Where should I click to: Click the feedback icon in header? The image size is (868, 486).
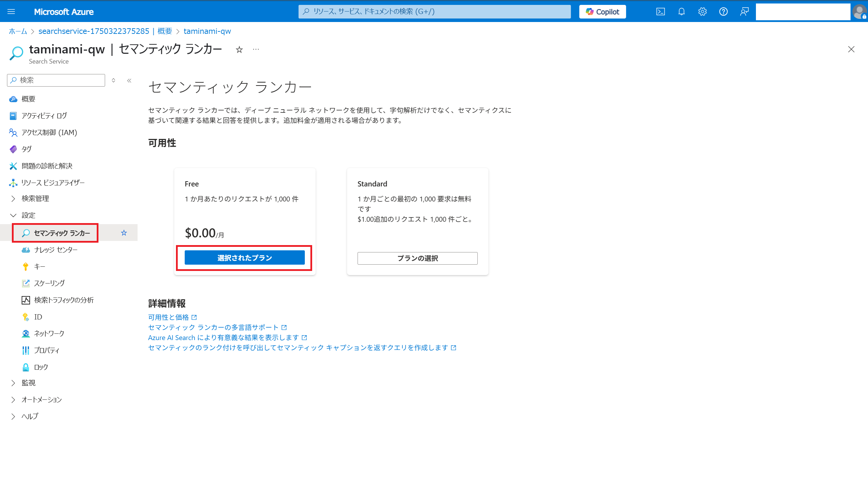pos(744,12)
